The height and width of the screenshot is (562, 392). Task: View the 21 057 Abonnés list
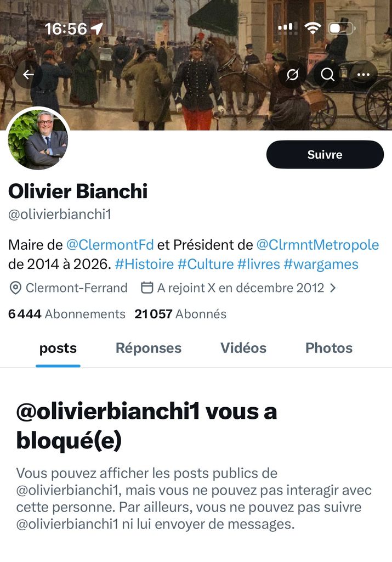pyautogui.click(x=180, y=314)
